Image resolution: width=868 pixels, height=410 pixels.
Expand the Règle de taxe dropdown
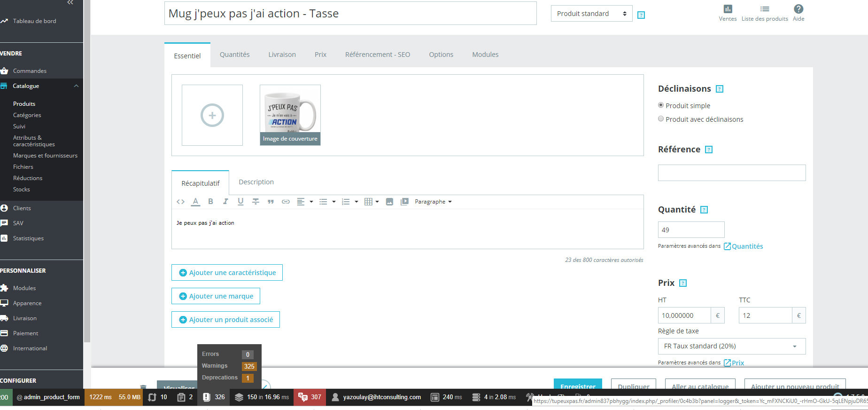click(x=732, y=346)
